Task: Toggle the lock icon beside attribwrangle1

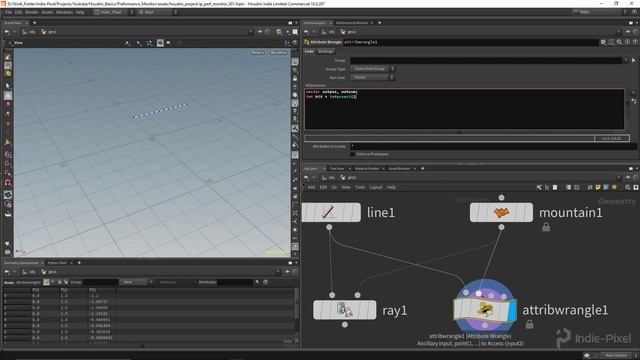Action: coord(529,324)
